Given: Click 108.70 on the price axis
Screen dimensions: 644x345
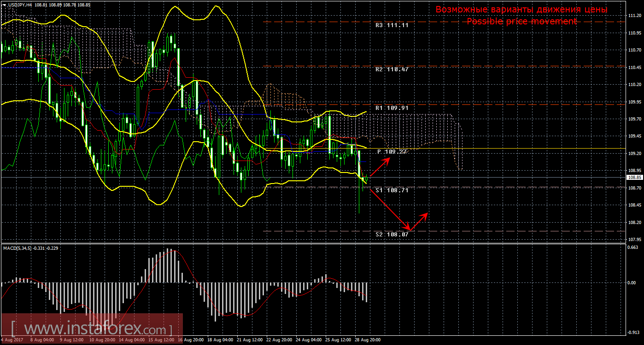Looking at the screenshot, I should point(634,188).
